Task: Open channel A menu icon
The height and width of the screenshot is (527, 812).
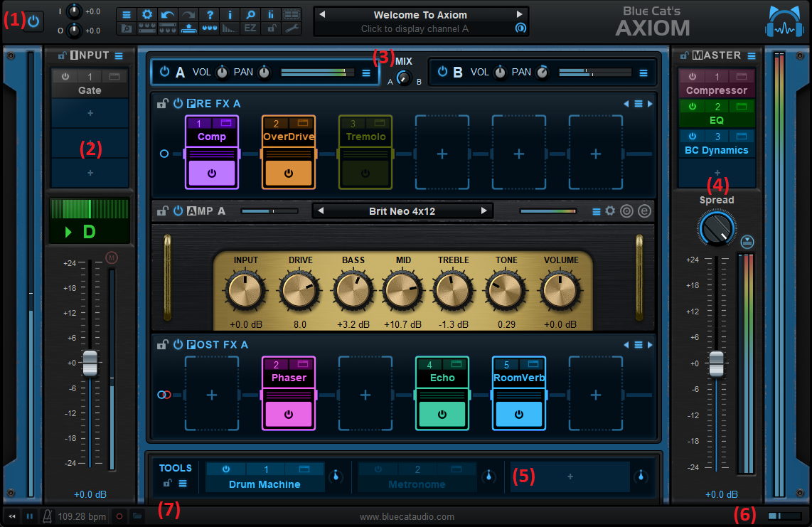Action: (x=366, y=73)
